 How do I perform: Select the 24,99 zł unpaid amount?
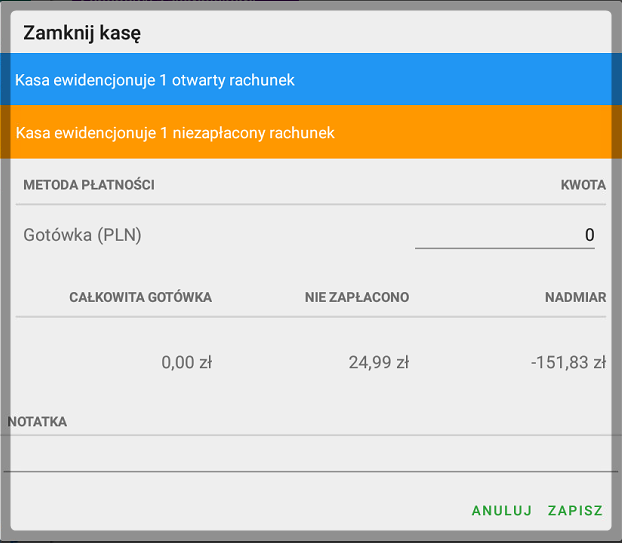(x=378, y=363)
